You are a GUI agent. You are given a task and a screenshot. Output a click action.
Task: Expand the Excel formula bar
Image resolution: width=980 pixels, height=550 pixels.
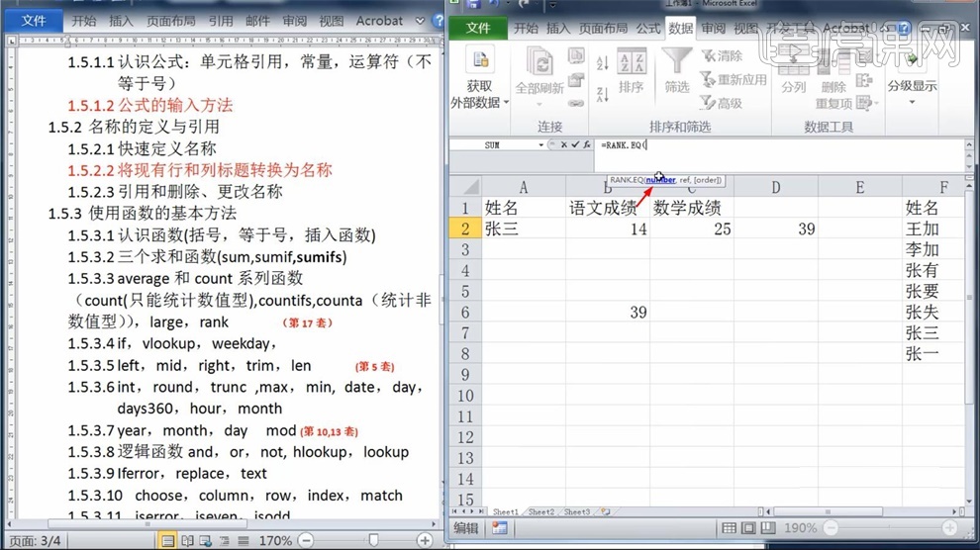click(x=969, y=144)
